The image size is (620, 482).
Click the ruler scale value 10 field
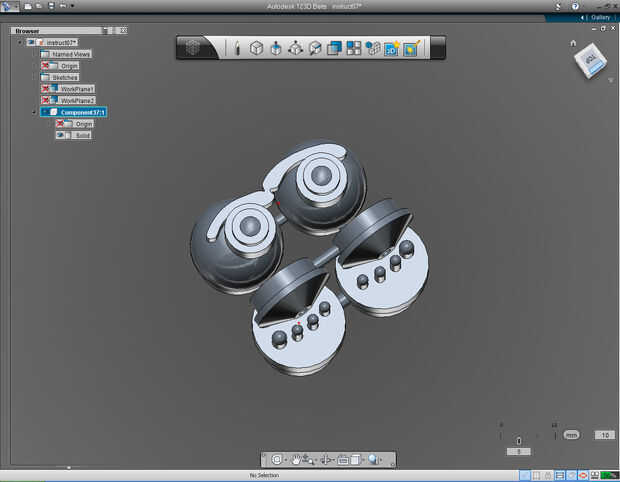click(x=605, y=435)
